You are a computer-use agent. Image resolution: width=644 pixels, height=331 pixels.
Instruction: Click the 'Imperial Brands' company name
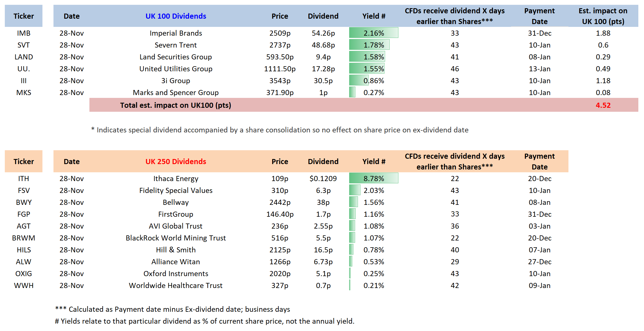point(176,33)
